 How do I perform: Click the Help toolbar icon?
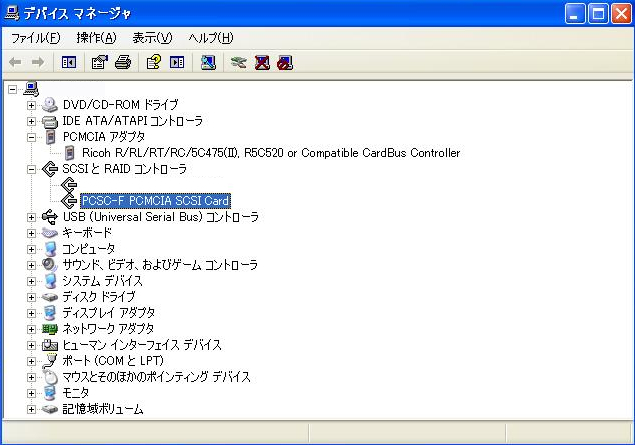point(153,62)
